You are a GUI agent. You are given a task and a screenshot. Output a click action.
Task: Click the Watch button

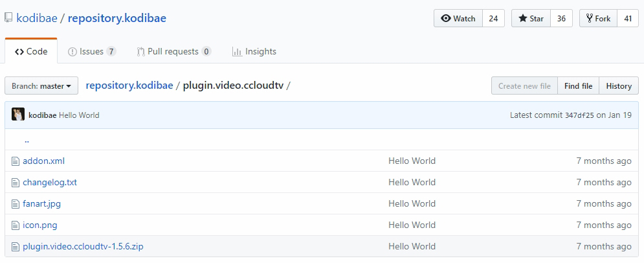[x=458, y=19]
